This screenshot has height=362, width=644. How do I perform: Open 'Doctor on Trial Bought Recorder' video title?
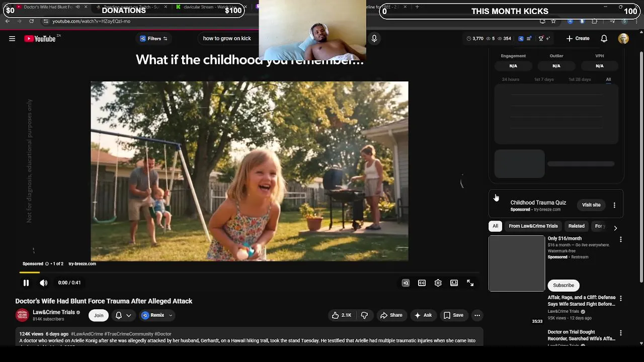[x=582, y=335]
